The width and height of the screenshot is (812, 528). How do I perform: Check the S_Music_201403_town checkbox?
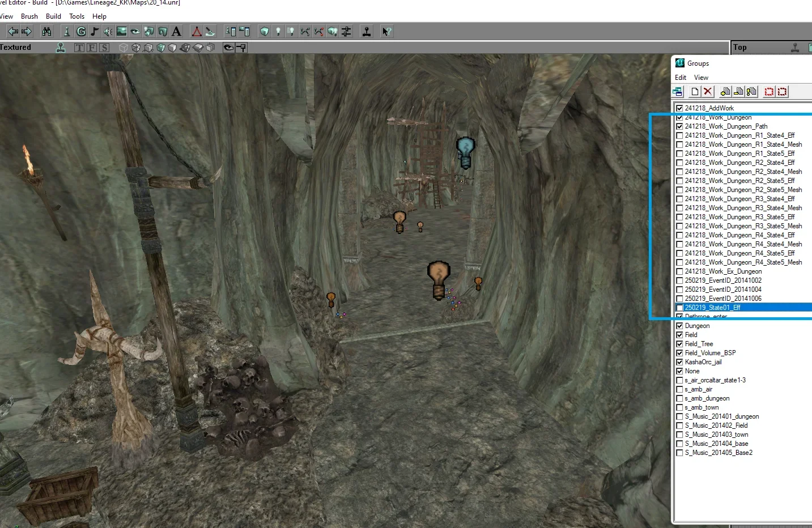[679, 435]
